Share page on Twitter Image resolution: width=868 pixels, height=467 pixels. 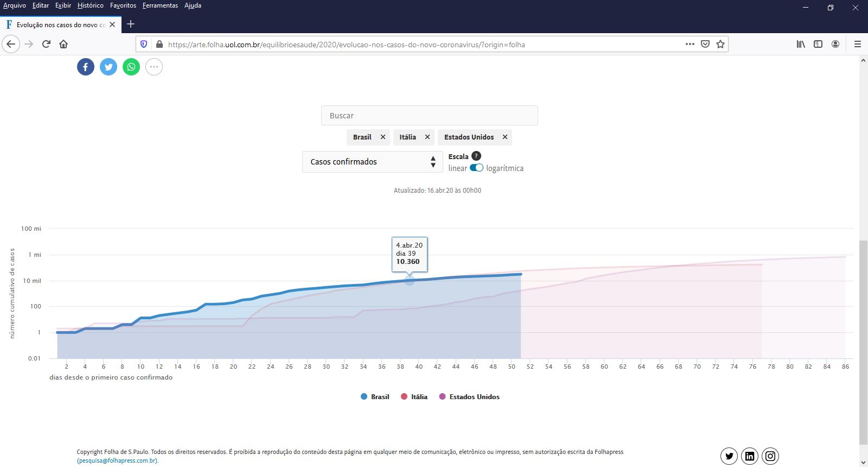pyautogui.click(x=108, y=67)
